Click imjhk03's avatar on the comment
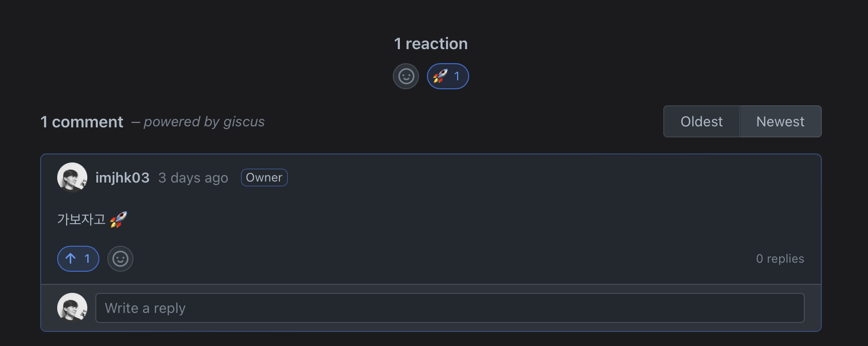 coord(72,178)
